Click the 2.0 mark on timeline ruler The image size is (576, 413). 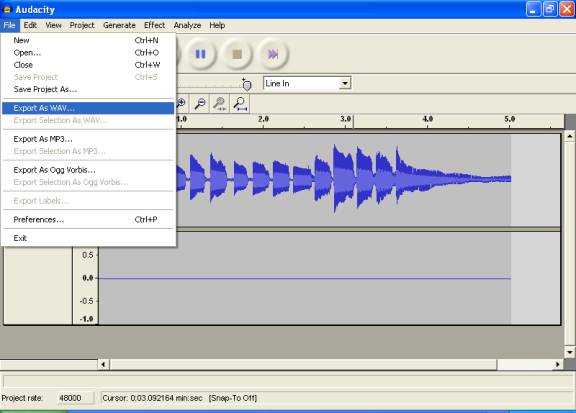click(263, 119)
